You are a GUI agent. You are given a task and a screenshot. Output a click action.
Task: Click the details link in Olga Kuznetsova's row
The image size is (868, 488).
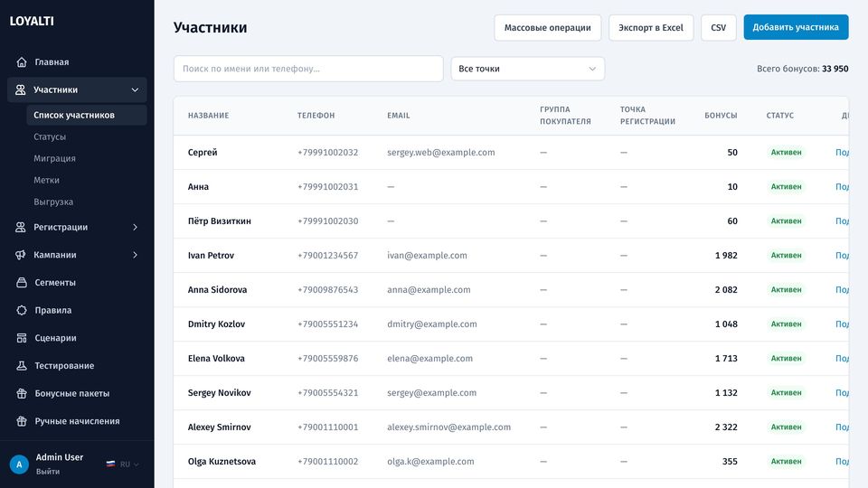pos(842,461)
